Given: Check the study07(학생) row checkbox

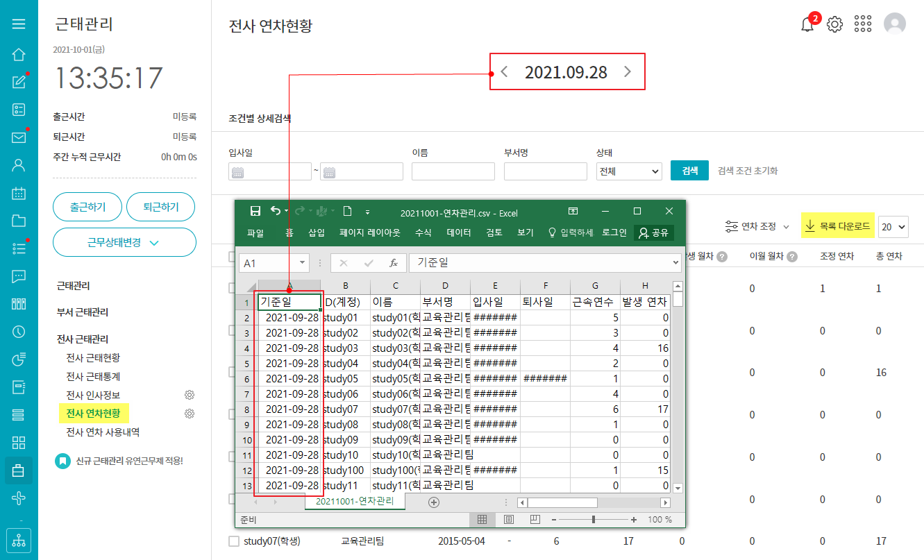Looking at the screenshot, I should pos(233,541).
